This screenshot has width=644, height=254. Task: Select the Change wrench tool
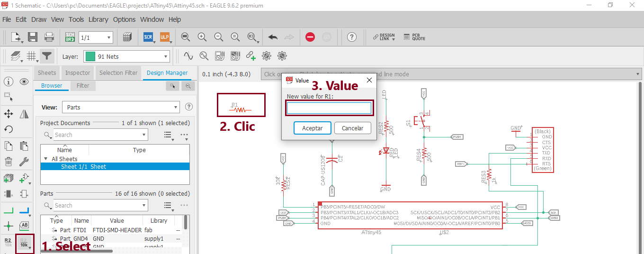24,162
